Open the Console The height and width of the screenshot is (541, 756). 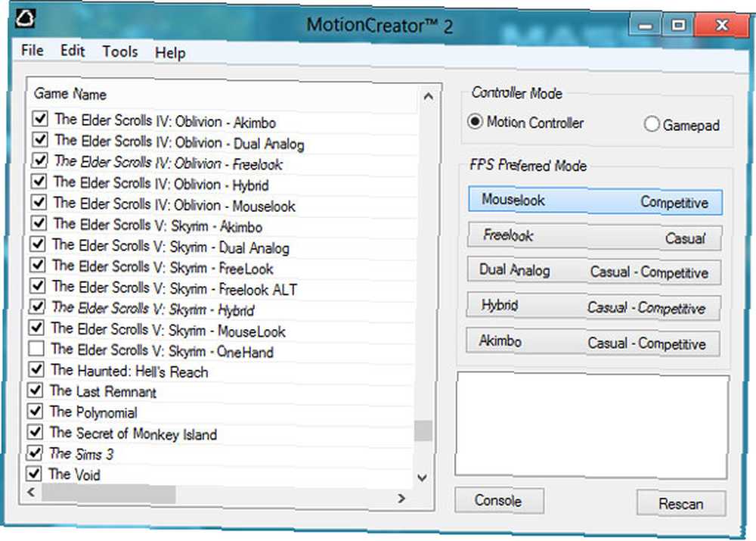click(x=499, y=500)
